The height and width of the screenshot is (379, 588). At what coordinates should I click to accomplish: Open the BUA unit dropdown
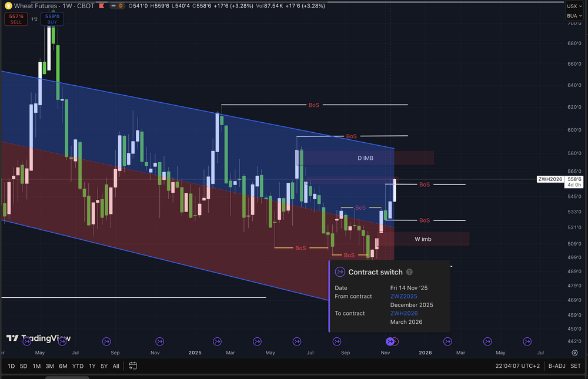574,16
